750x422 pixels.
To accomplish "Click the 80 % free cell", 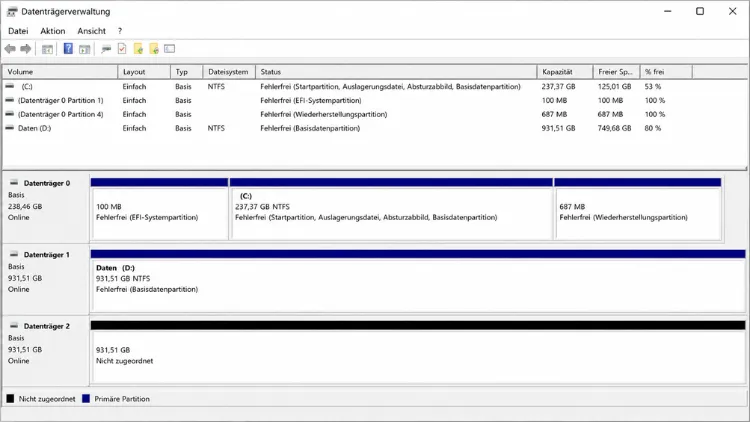I will [x=652, y=128].
